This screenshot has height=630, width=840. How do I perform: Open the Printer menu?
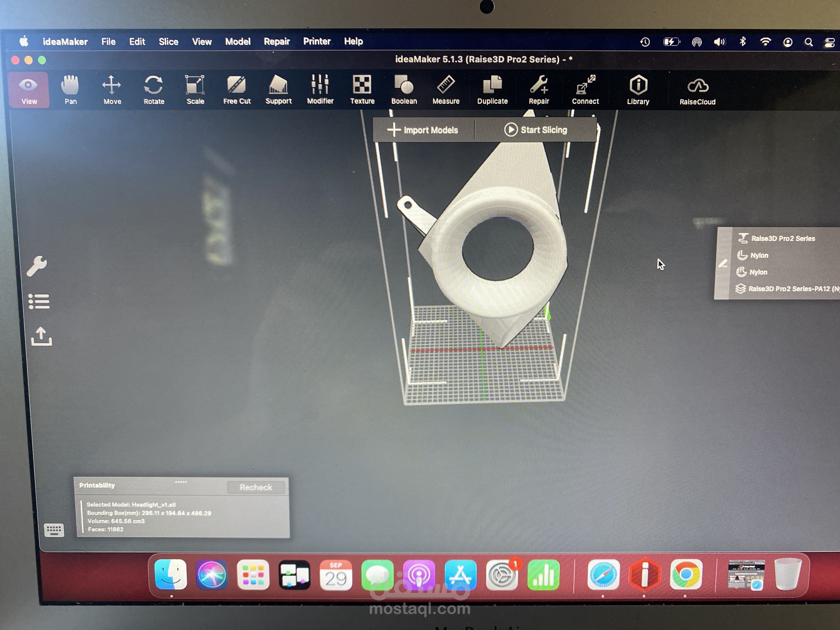317,41
